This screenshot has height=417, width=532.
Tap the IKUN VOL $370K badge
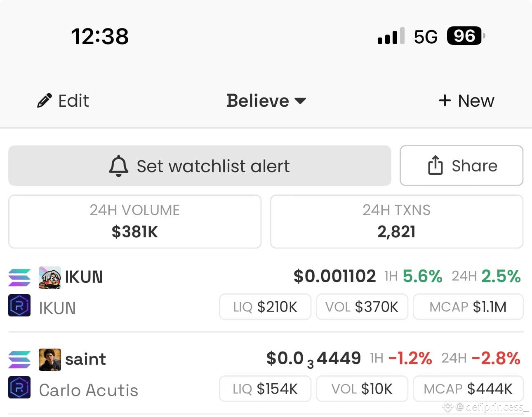tap(362, 307)
